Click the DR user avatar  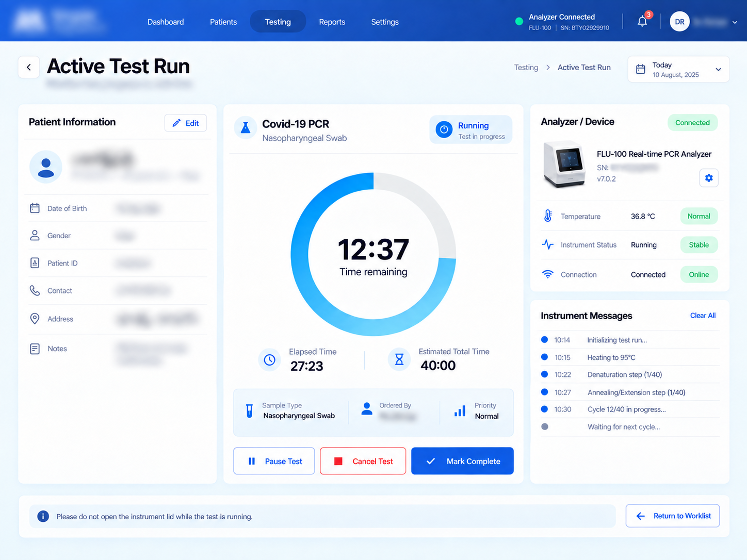[x=679, y=22]
